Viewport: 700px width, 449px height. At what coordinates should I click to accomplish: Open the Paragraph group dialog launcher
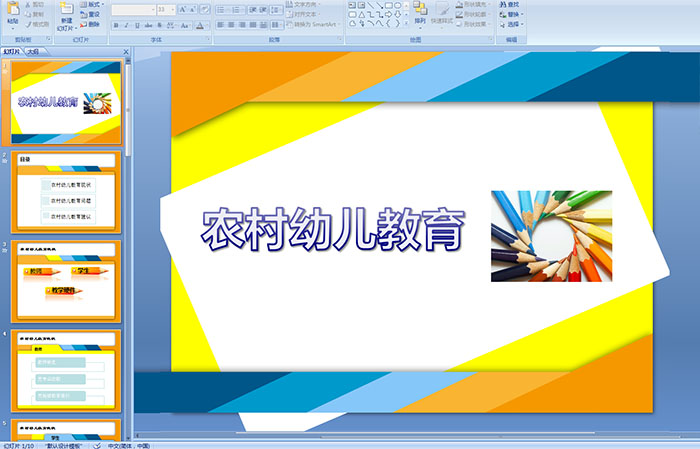340,40
